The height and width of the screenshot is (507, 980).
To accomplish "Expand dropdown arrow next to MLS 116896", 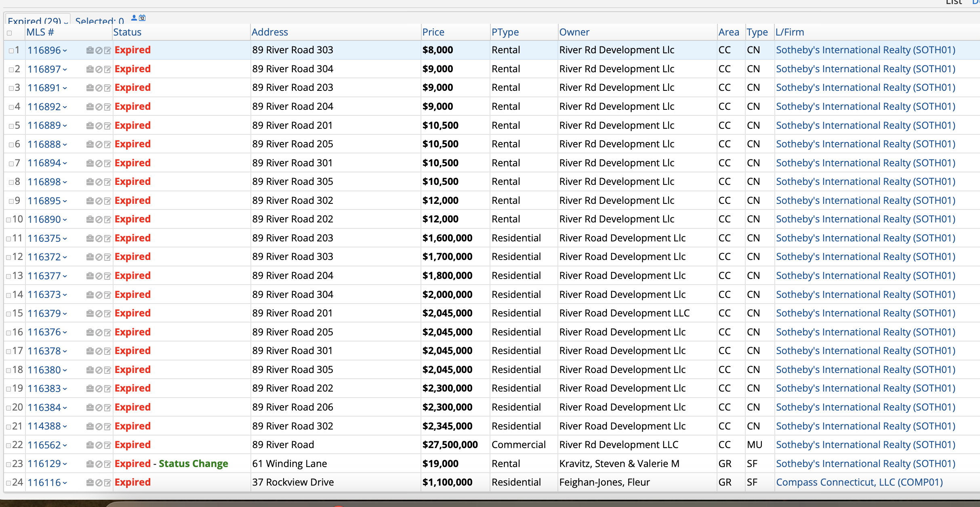I will point(65,51).
